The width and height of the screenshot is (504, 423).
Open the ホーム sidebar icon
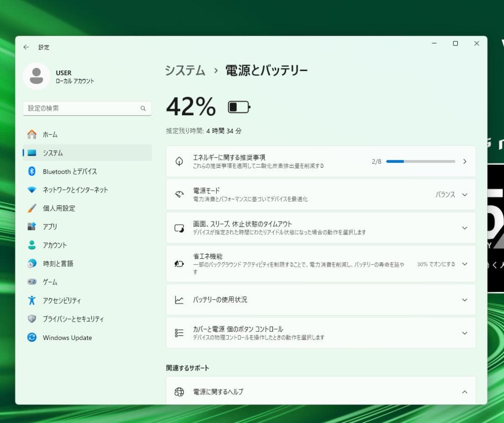(x=32, y=134)
